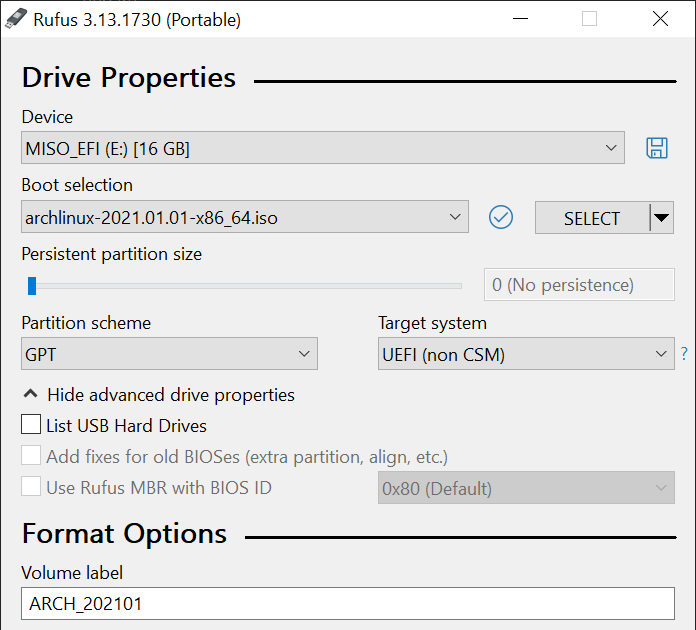Close the Rufus window
Viewport: 696px width, 630px height.
coord(660,19)
